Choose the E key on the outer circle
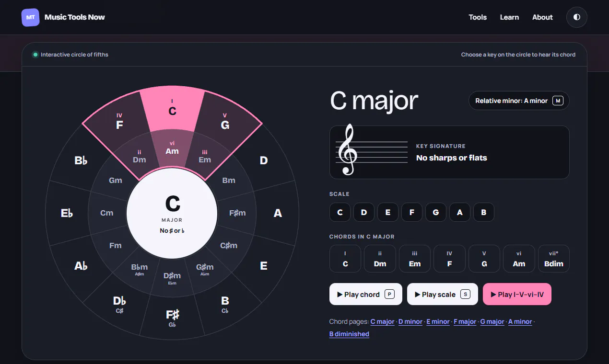This screenshot has width=609, height=364. pos(263,266)
